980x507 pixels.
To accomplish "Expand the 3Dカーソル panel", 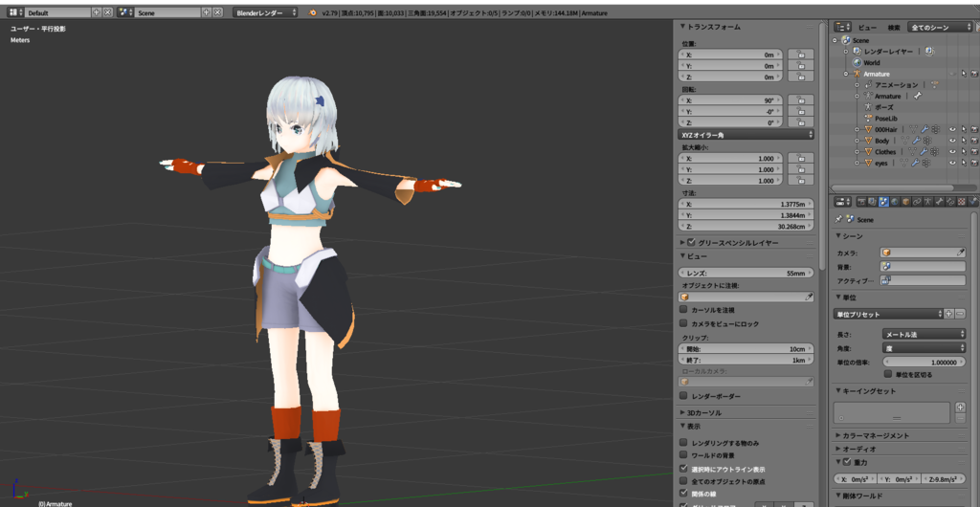I will 682,412.
